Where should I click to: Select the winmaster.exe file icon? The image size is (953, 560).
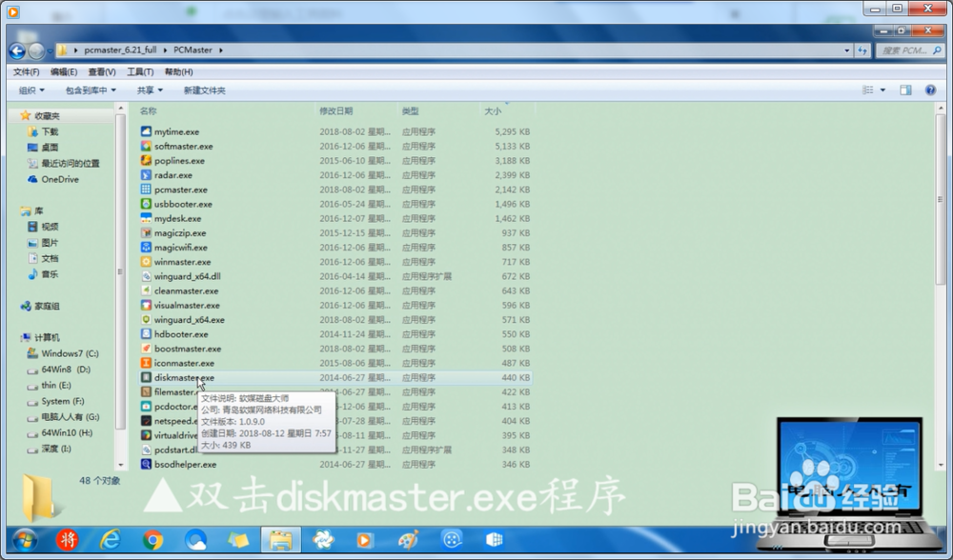(x=146, y=262)
